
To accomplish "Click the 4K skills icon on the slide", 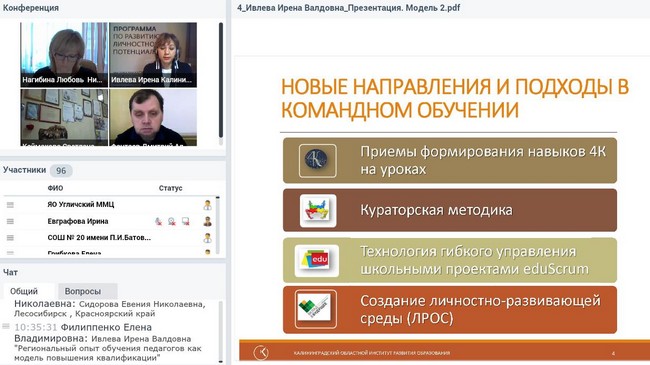I will [318, 161].
